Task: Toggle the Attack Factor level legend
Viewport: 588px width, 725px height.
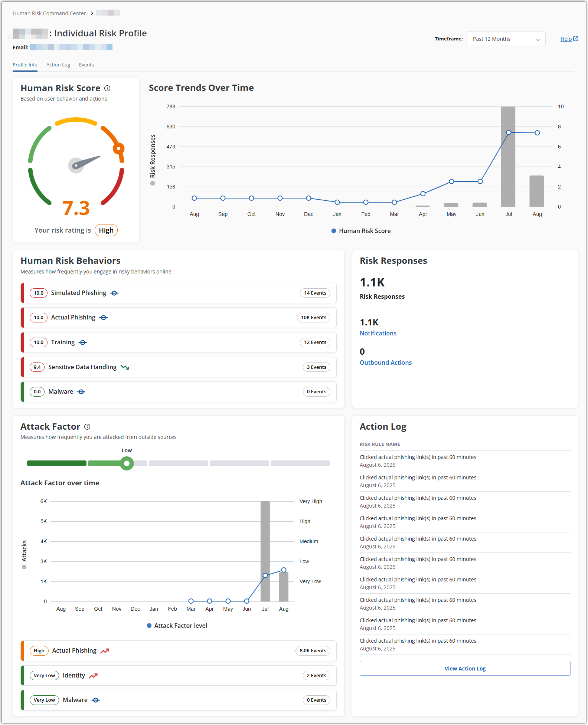Action: (177, 626)
